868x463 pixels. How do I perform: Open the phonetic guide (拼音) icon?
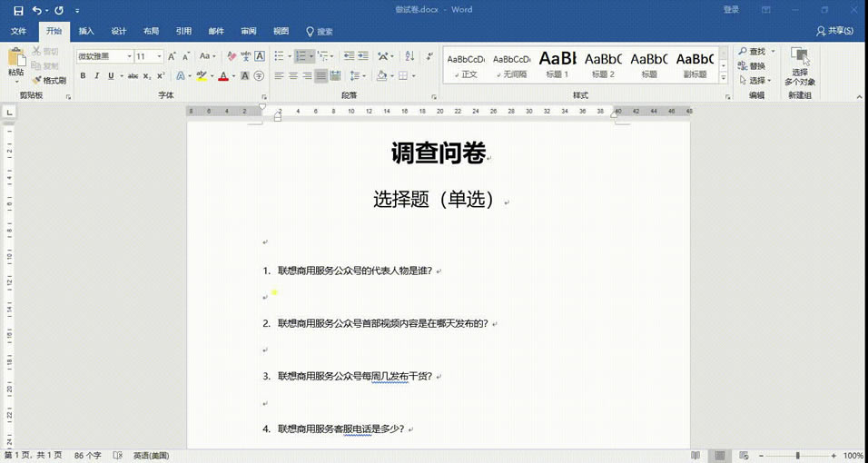coord(246,56)
